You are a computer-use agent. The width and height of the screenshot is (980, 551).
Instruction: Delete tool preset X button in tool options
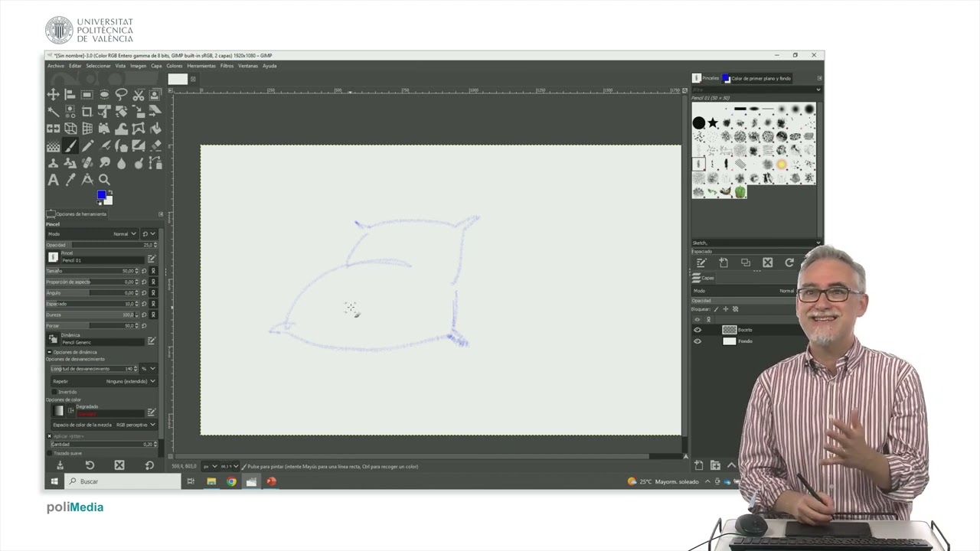[119, 465]
